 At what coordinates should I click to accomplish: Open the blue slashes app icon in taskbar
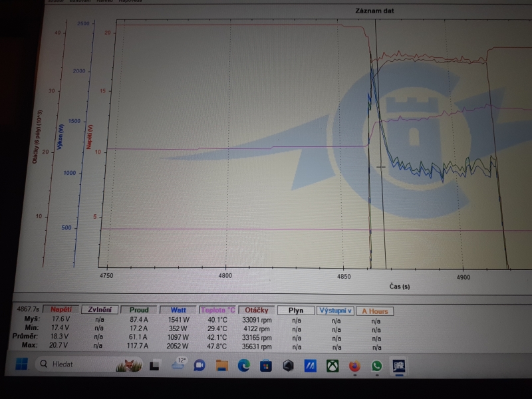310,366
